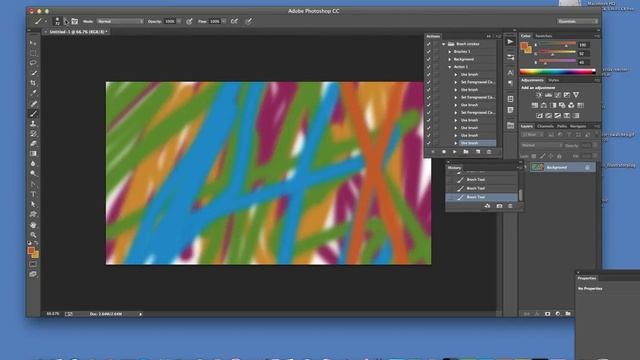Toggle Quick Mask mode icon

coord(33,264)
